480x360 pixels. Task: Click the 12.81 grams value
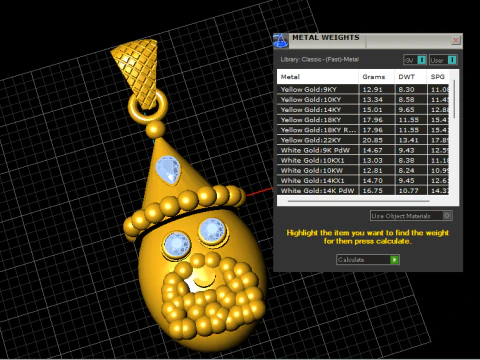click(372, 170)
